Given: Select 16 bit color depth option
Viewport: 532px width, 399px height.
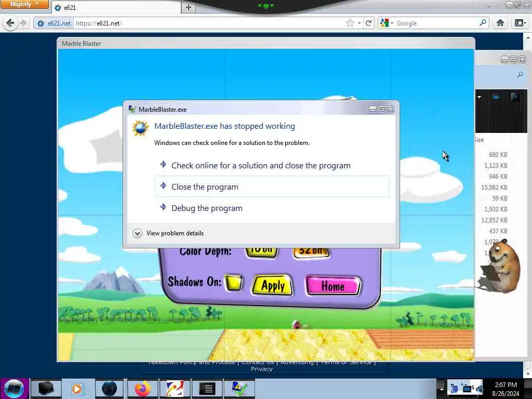Looking at the screenshot, I should coord(262,251).
